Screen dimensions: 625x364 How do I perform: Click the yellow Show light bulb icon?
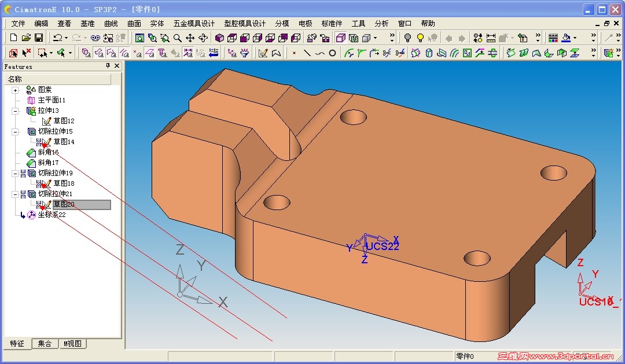[420, 38]
